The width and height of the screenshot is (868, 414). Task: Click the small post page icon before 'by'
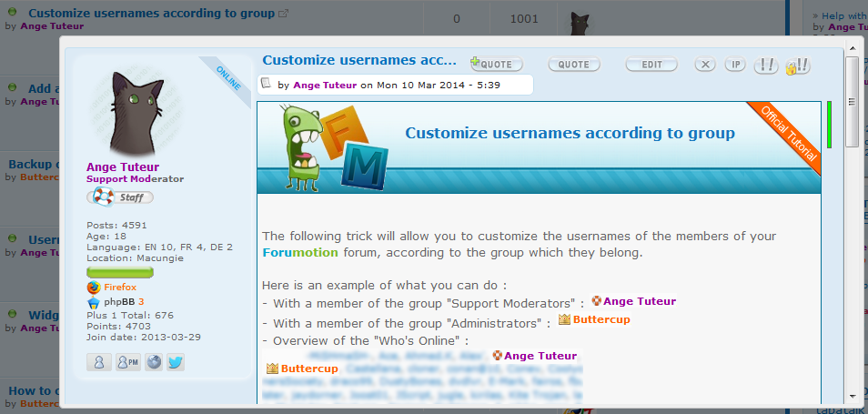(267, 83)
